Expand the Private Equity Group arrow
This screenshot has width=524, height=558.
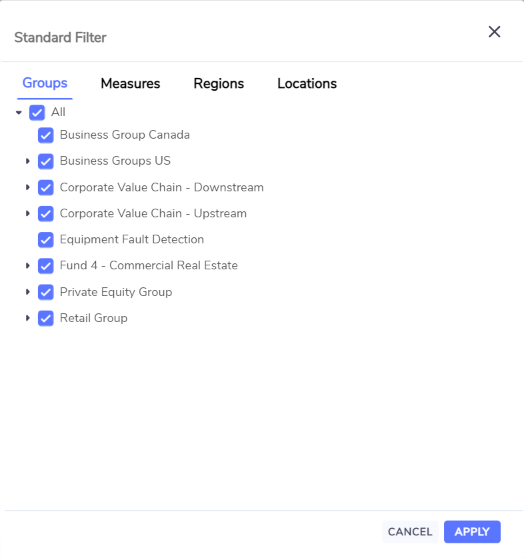click(28, 292)
